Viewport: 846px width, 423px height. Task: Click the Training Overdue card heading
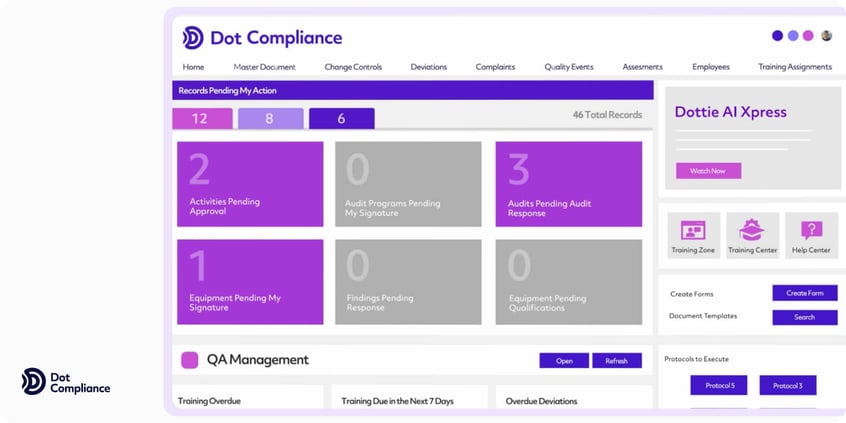209,401
